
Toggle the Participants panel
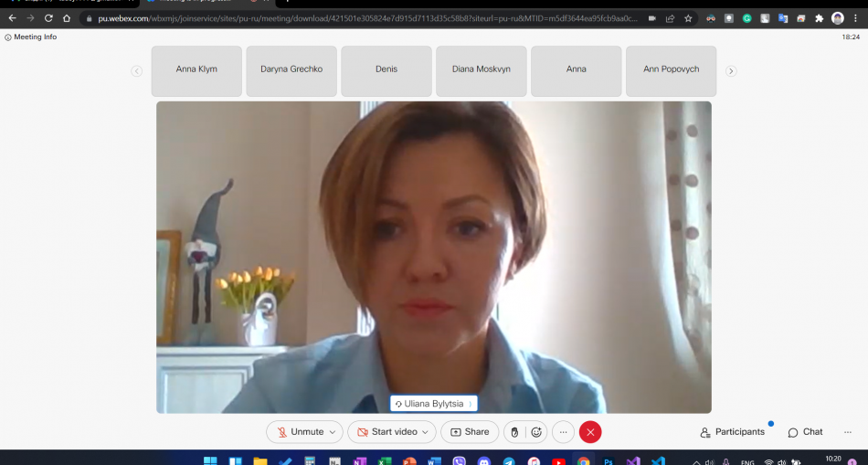[x=732, y=432]
